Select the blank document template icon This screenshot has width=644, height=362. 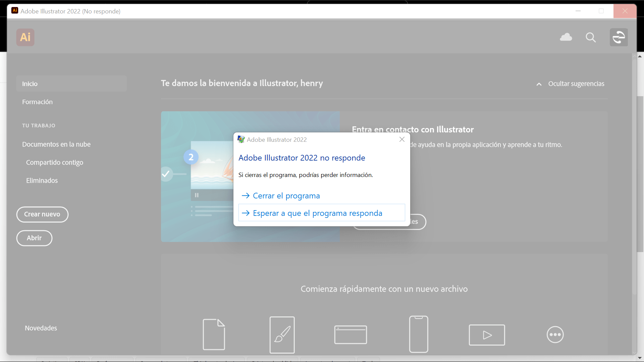[214, 334]
